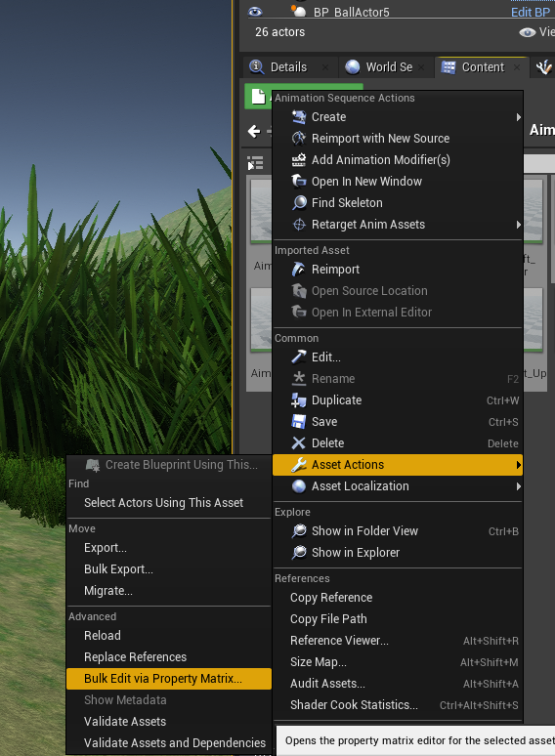Image resolution: width=555 pixels, height=756 pixels.
Task: Click the Reimport with New Source icon
Action: (299, 139)
